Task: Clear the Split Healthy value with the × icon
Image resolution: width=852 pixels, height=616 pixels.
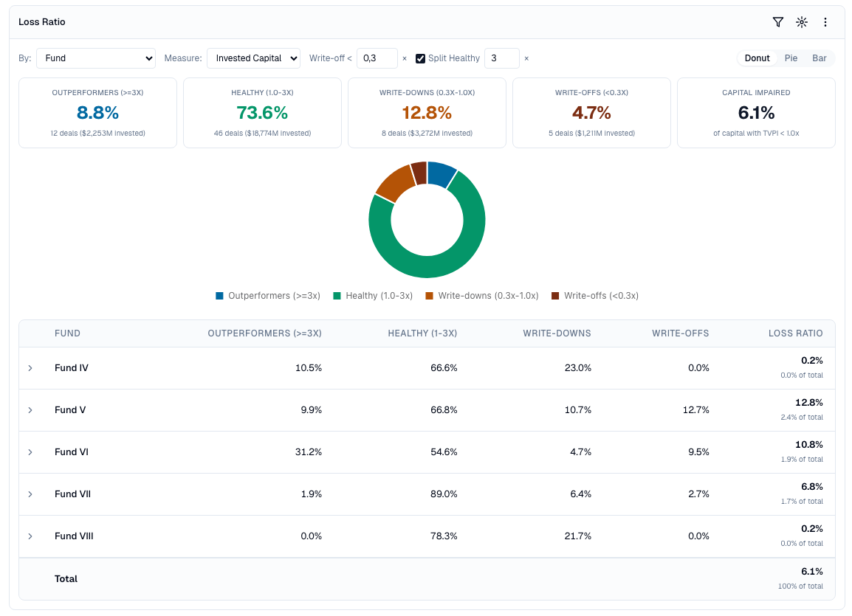Action: tap(526, 58)
